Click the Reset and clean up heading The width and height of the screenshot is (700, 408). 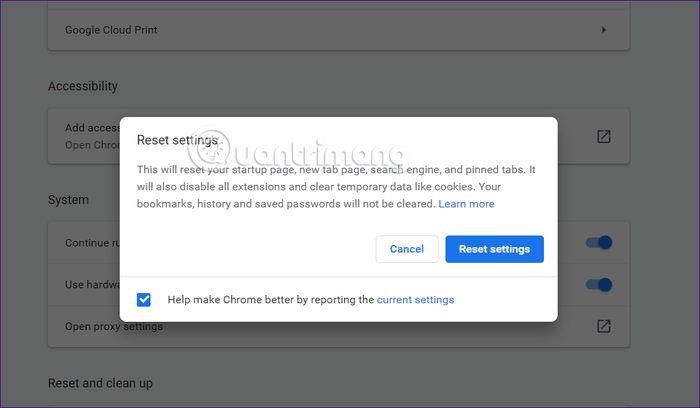[x=100, y=383]
